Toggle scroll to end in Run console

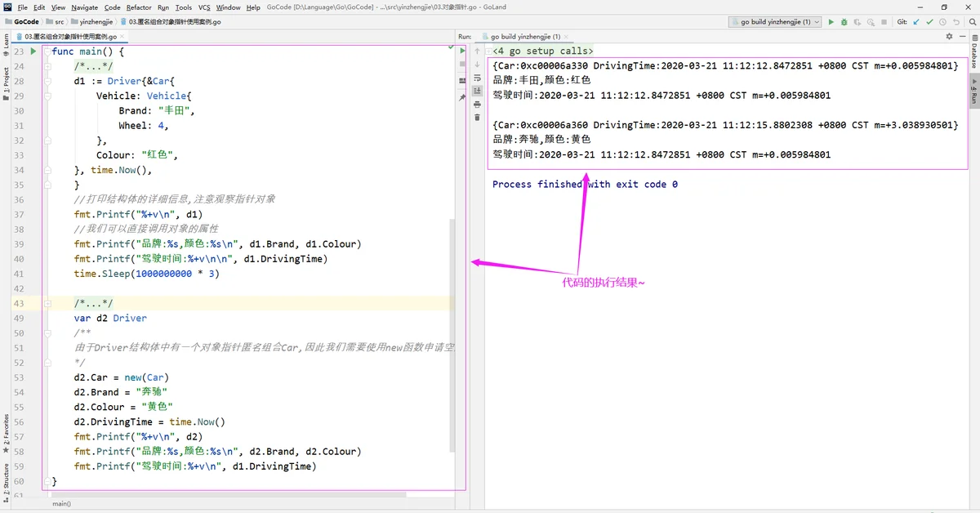click(x=477, y=91)
